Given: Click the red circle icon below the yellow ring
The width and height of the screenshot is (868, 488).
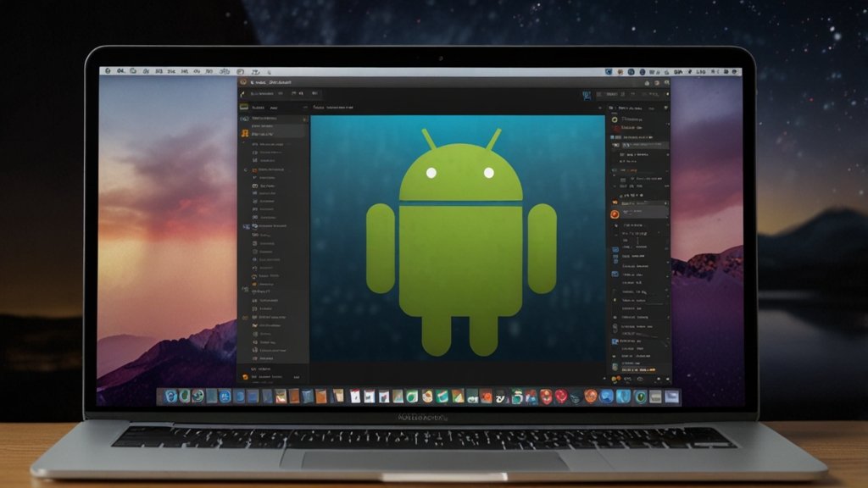Looking at the screenshot, I should tap(615, 129).
